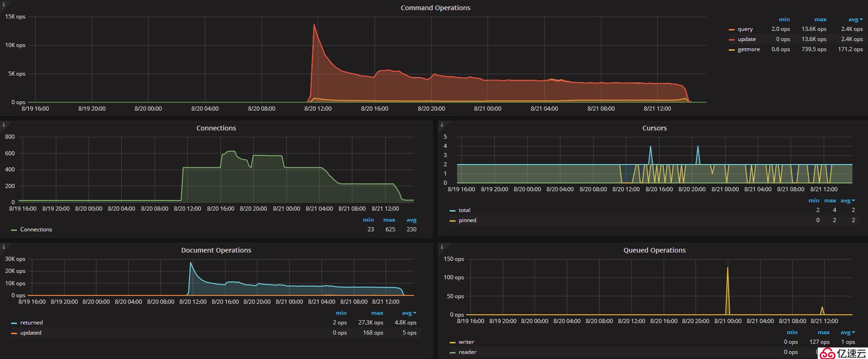Screen dimensions: 868x359
Task: Sort Command Operations legend by avg
Action: point(855,19)
